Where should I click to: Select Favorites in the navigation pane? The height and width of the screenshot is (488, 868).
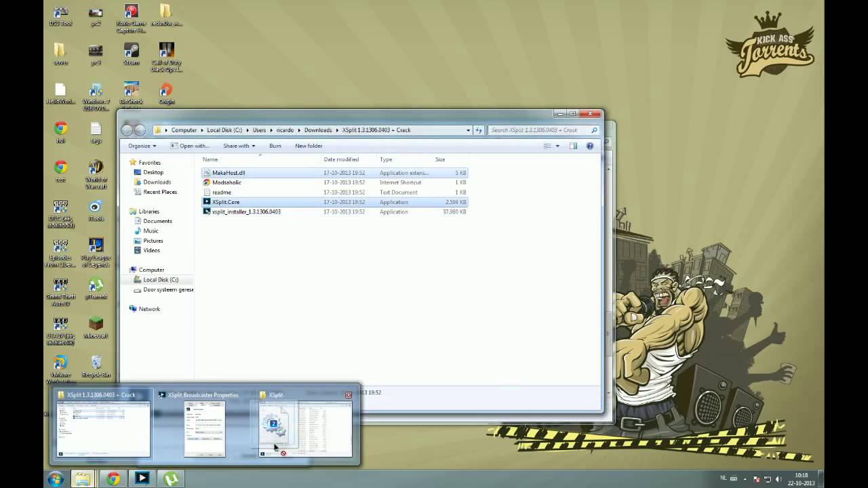coord(149,163)
